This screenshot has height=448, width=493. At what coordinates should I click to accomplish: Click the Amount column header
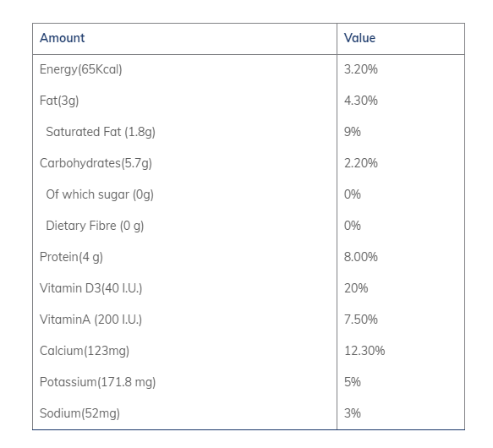click(62, 38)
